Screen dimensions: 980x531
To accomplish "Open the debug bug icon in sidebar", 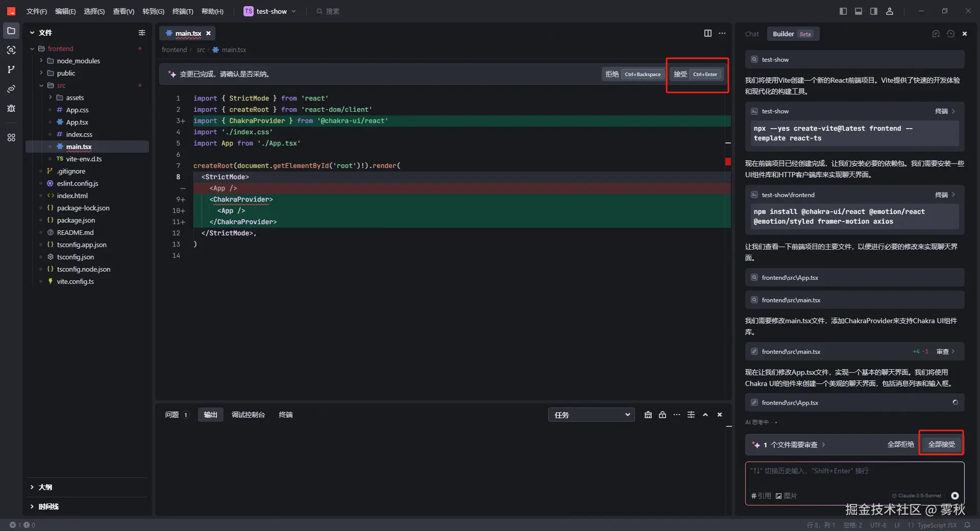I will coord(11,108).
